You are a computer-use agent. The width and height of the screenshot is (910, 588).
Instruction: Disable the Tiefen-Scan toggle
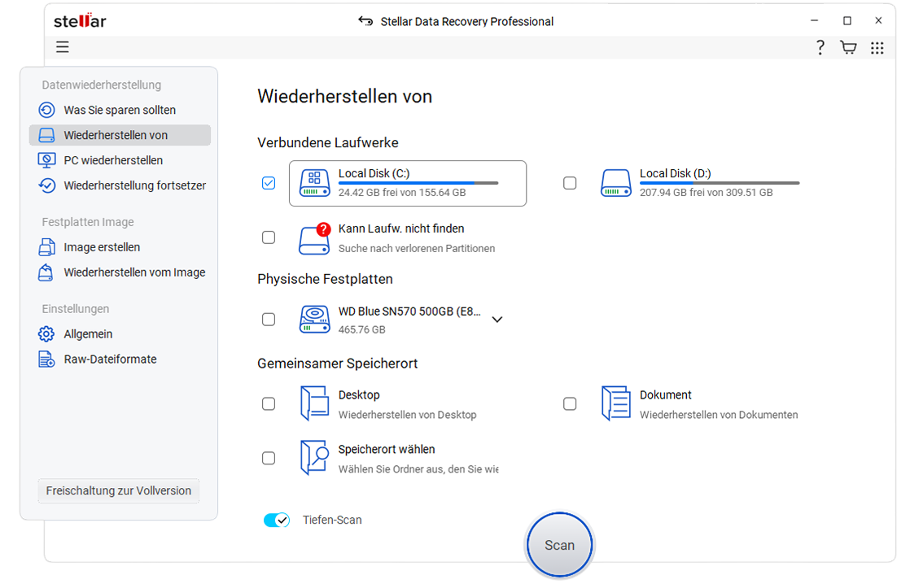[x=276, y=519]
